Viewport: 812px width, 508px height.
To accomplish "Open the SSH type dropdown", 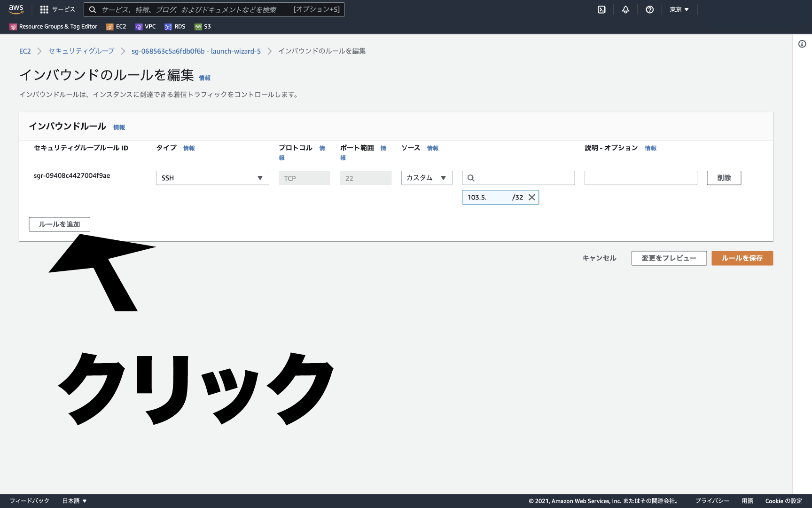I will click(212, 178).
